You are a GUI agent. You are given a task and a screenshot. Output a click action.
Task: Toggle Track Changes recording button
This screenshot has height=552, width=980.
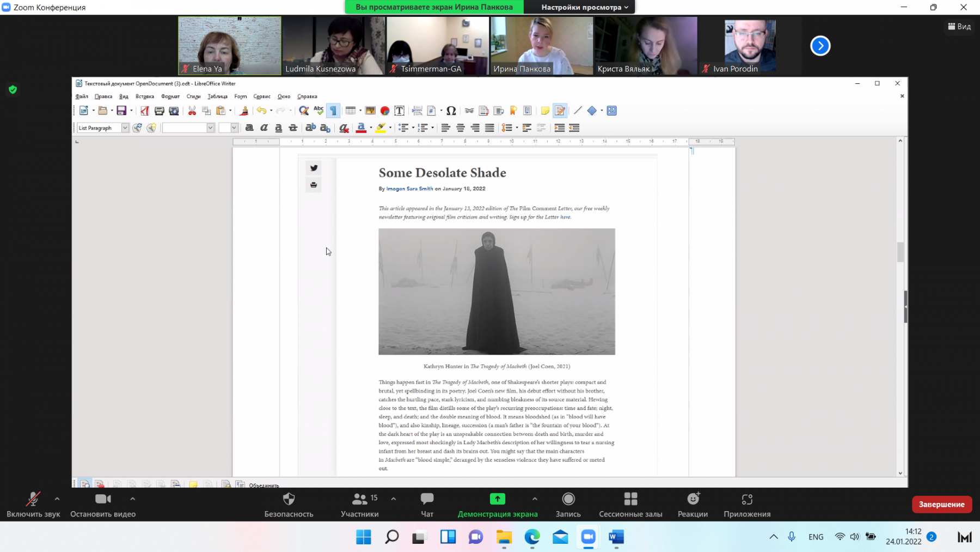coord(560,111)
